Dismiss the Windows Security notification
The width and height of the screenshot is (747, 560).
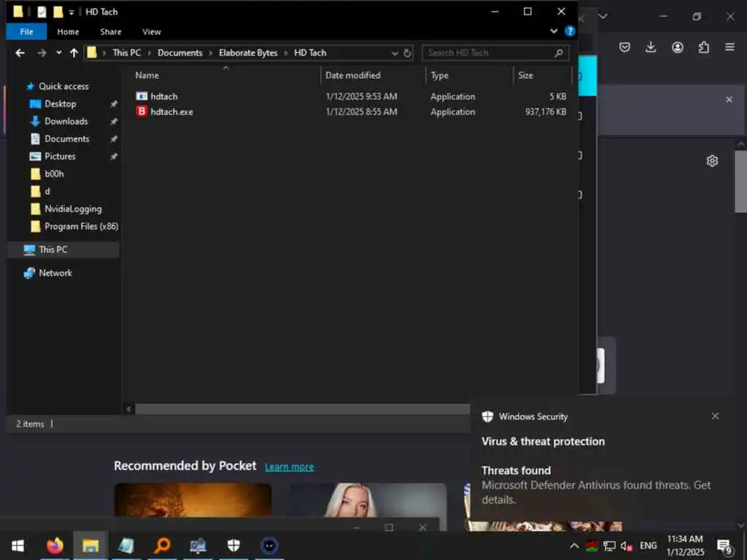coord(715,416)
